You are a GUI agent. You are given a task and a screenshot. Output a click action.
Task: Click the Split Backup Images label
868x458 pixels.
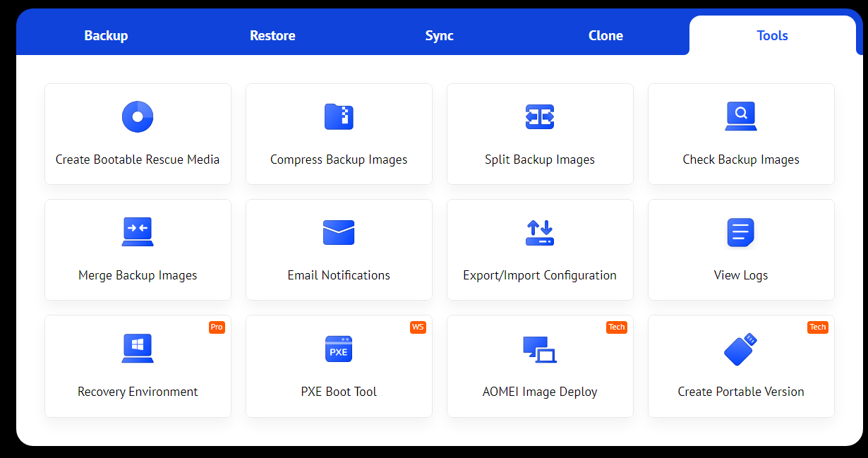tap(540, 159)
